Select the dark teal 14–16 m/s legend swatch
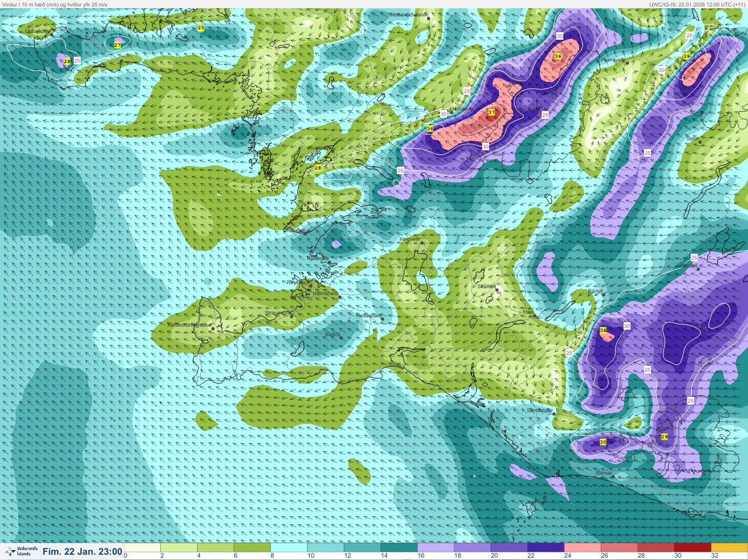Screen dimensions: 748x560 [399, 548]
